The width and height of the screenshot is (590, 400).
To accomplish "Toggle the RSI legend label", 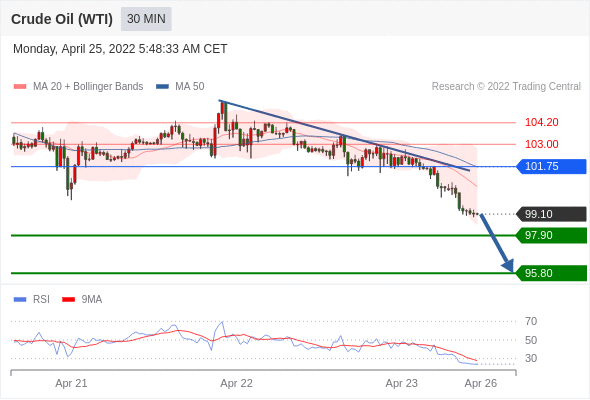I will [41, 300].
